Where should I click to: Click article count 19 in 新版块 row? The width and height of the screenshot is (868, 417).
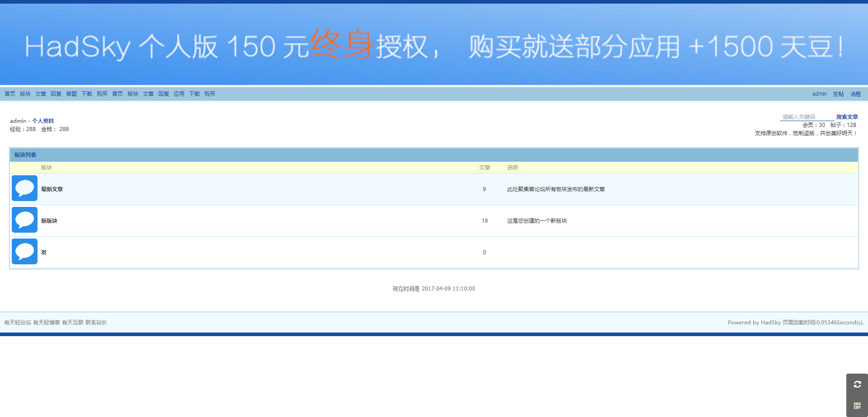(x=485, y=221)
